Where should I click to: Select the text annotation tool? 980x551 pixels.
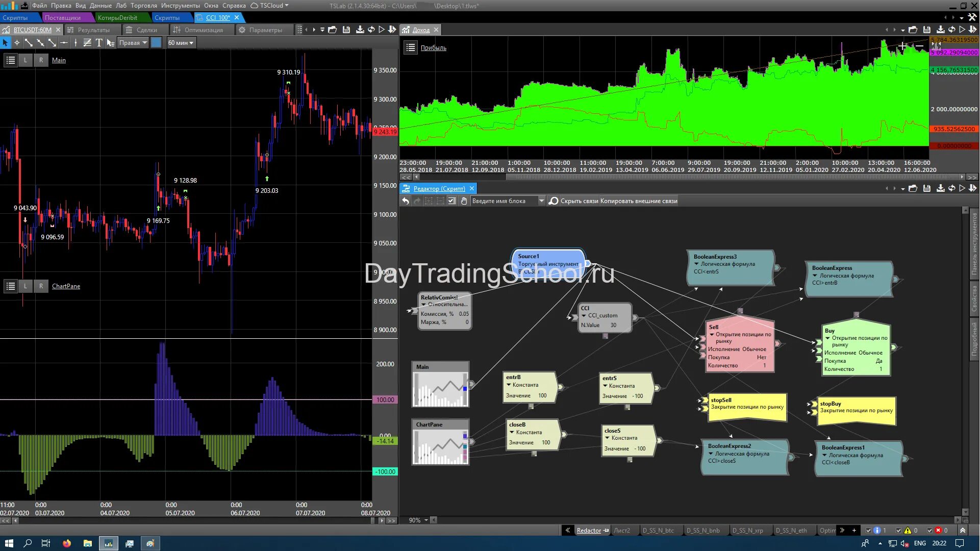(x=99, y=43)
